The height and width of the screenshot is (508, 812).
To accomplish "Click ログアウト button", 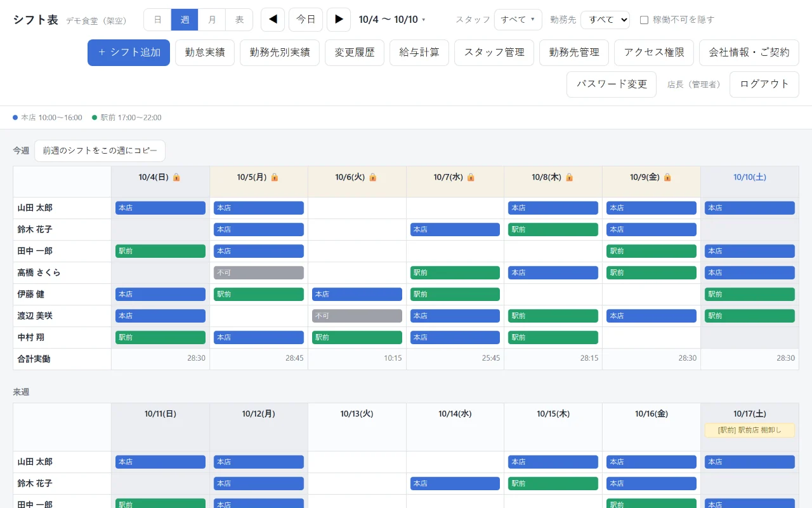I will (x=764, y=84).
